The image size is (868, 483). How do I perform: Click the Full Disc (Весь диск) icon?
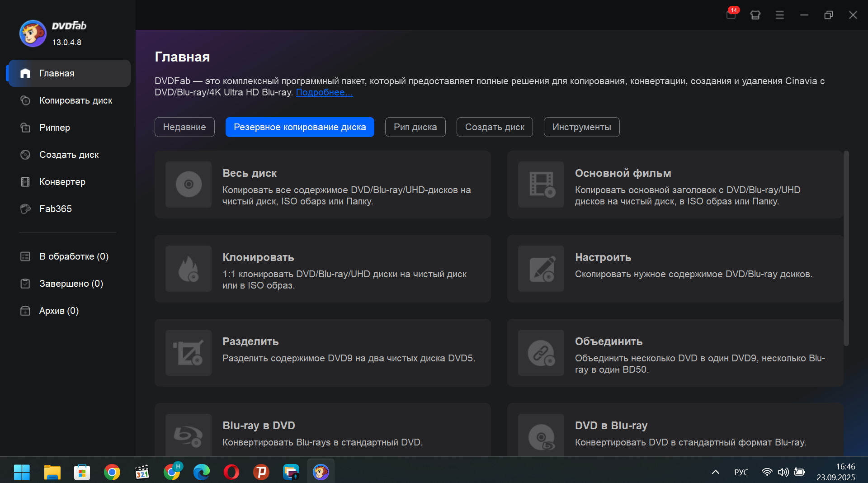pyautogui.click(x=189, y=185)
